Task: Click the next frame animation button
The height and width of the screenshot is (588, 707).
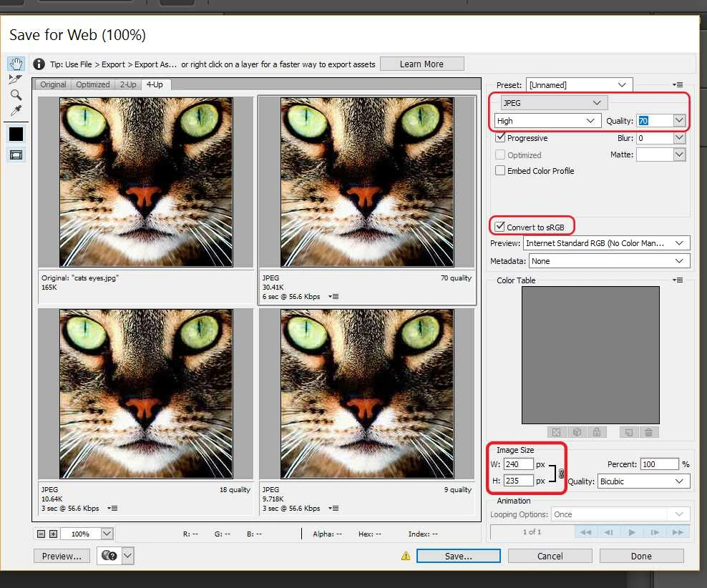Action: pos(655,532)
